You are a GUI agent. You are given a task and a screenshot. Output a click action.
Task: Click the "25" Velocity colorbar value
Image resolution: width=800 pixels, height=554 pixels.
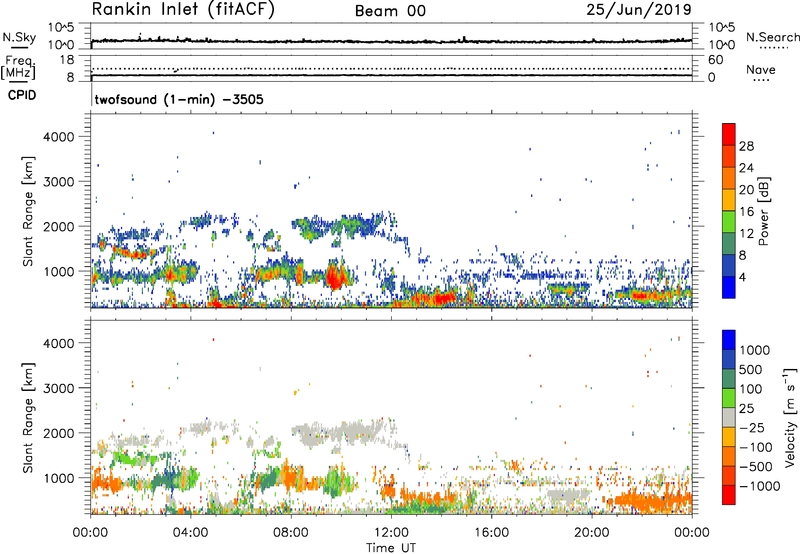click(x=746, y=408)
